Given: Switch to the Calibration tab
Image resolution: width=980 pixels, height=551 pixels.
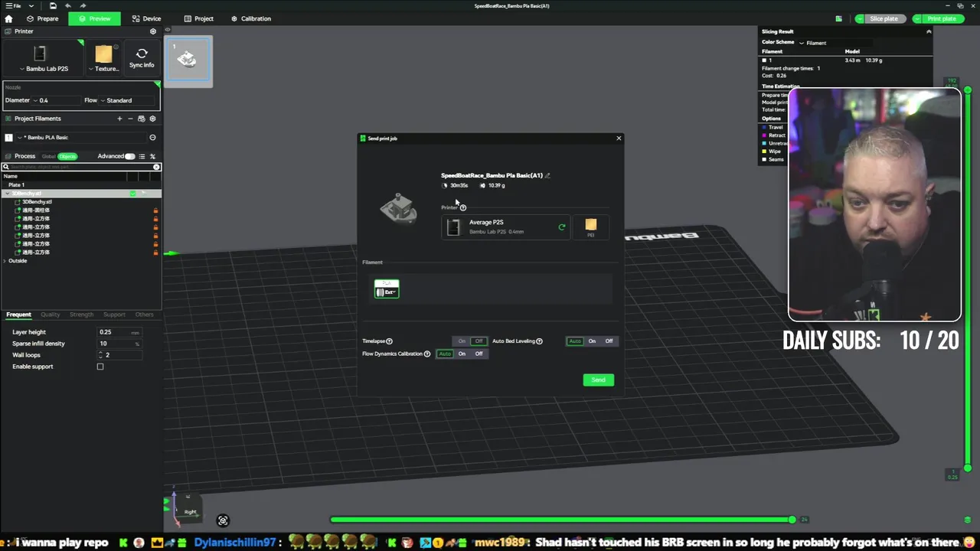Looking at the screenshot, I should point(250,18).
